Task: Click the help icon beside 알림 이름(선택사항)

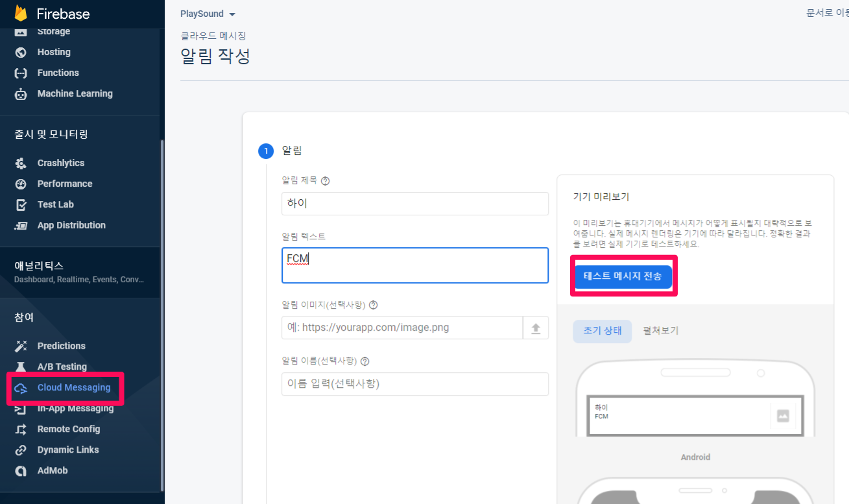Action: pyautogui.click(x=365, y=361)
